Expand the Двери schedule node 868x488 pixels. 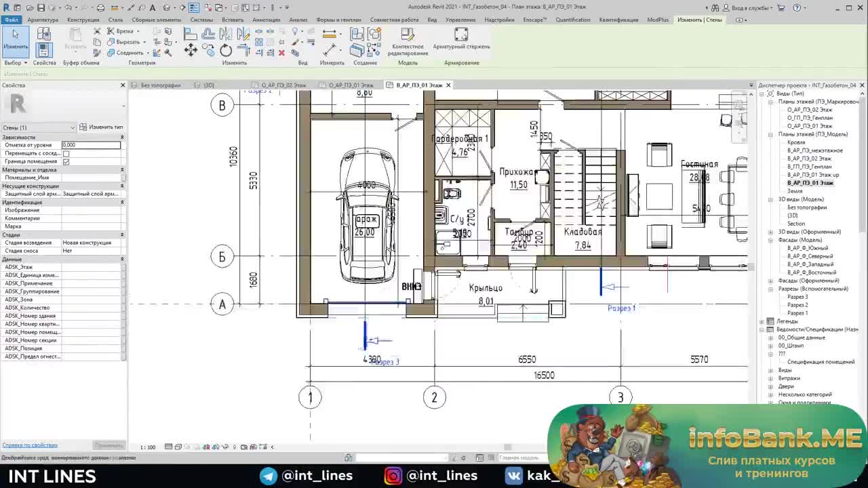[x=770, y=386]
